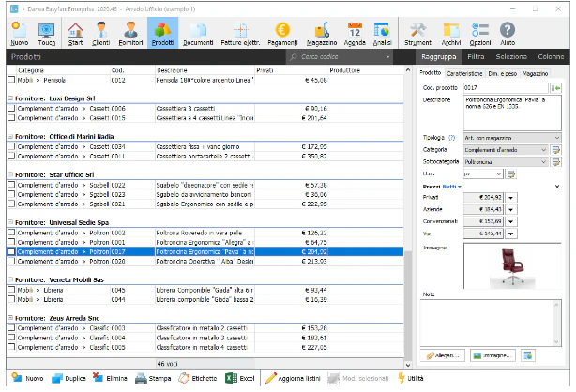Viewport: 576px width, 392px height.
Task: Expand the Privati price dropdown arrow
Action: pyautogui.click(x=511, y=198)
